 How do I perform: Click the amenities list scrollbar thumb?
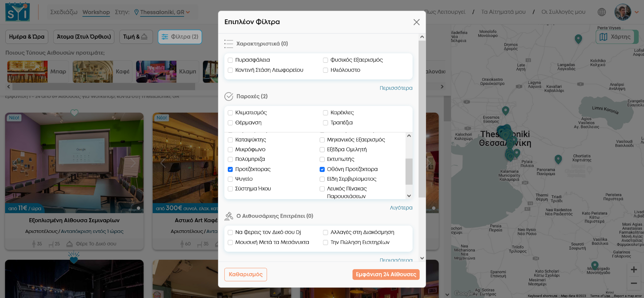409,171
